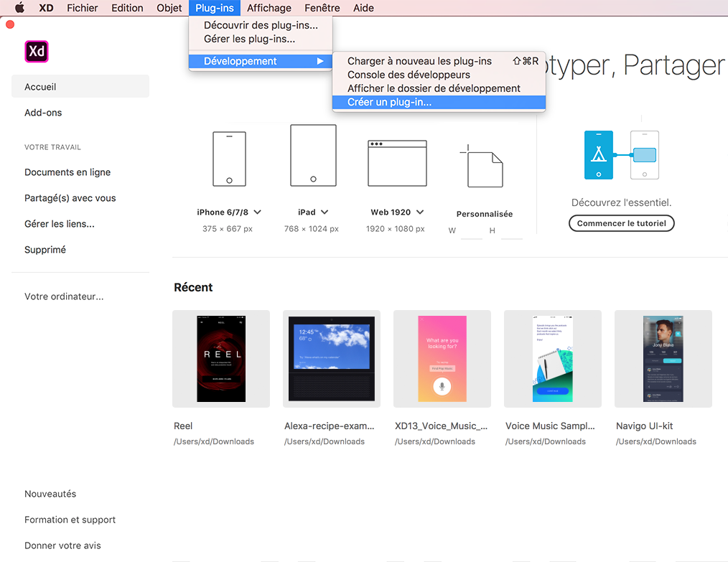This screenshot has height=562, width=728.
Task: Select the Web 1920 browser icon
Action: click(397, 164)
